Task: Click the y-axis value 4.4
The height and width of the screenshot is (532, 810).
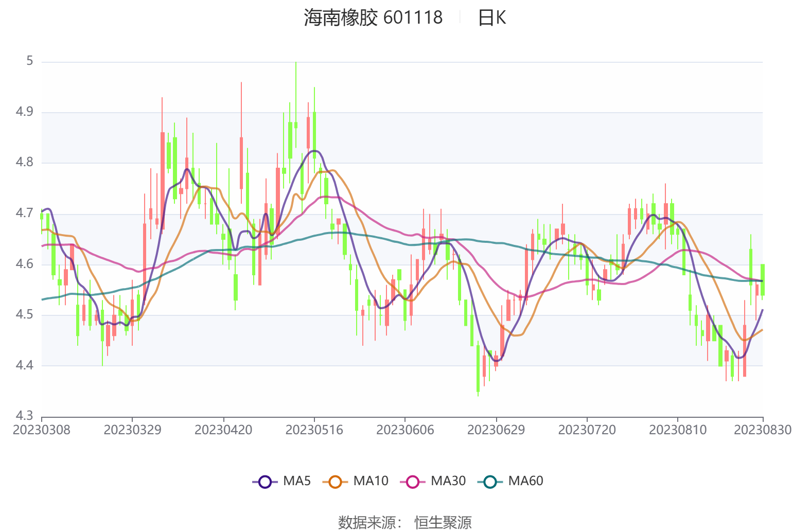Action: click(x=24, y=366)
